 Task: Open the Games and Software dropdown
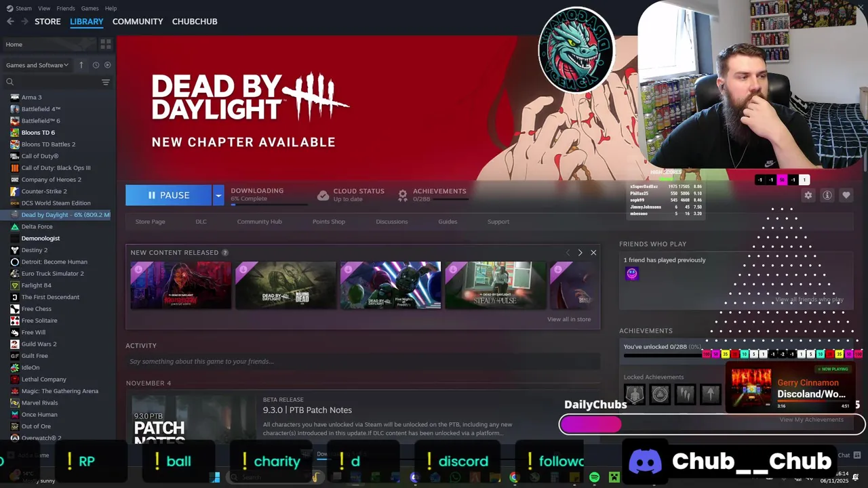[x=37, y=65]
